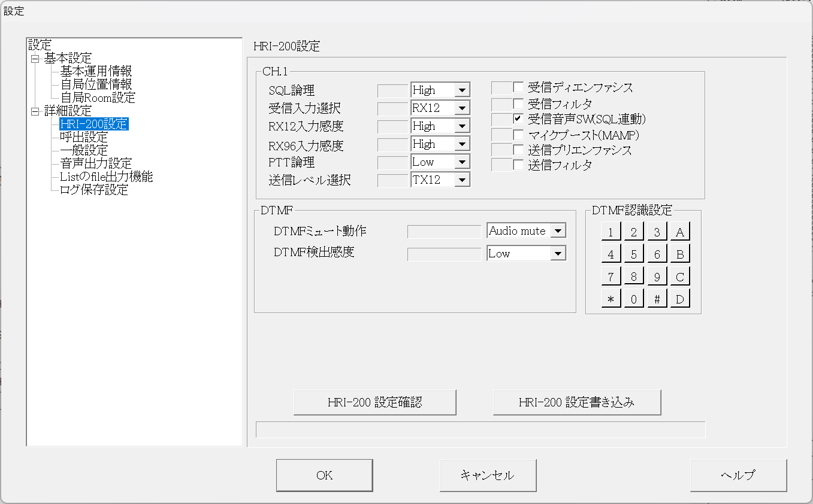Toggle DTMF key 0
This screenshot has width=813, height=504.
(x=633, y=299)
